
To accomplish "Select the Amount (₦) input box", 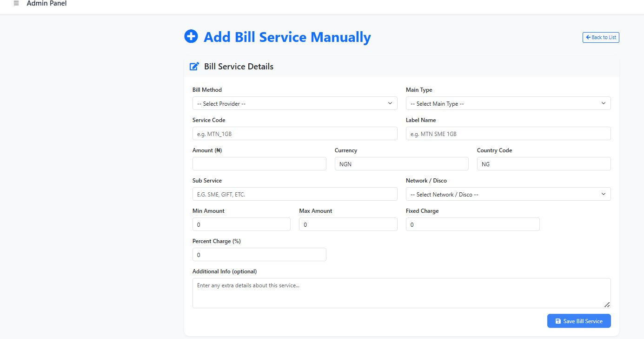I will click(x=259, y=164).
